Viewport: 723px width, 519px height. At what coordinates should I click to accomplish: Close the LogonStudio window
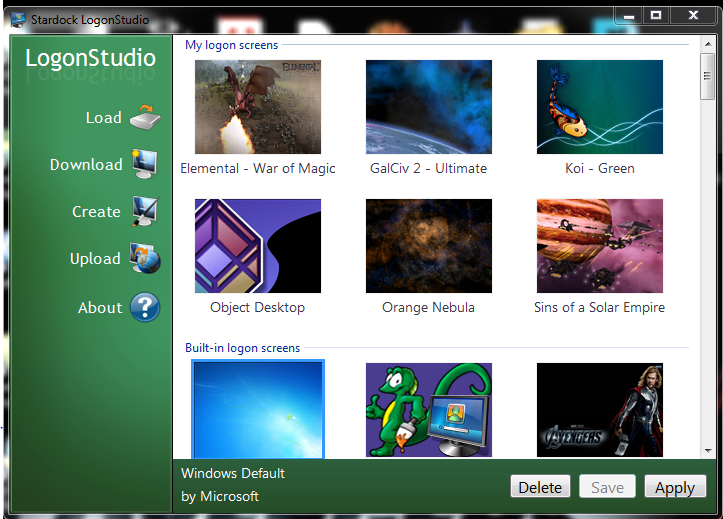693,16
